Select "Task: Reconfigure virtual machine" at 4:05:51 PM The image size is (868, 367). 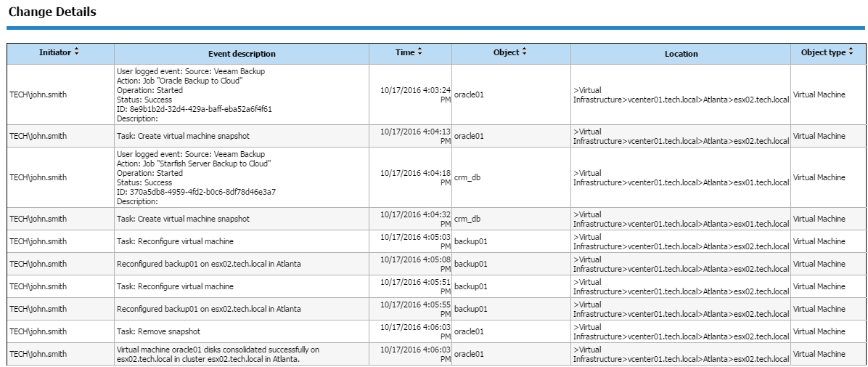175,286
